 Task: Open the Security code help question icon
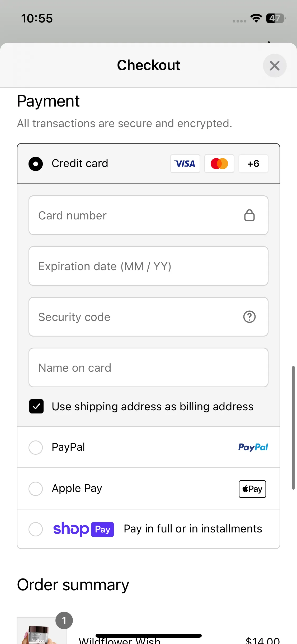[x=249, y=317]
